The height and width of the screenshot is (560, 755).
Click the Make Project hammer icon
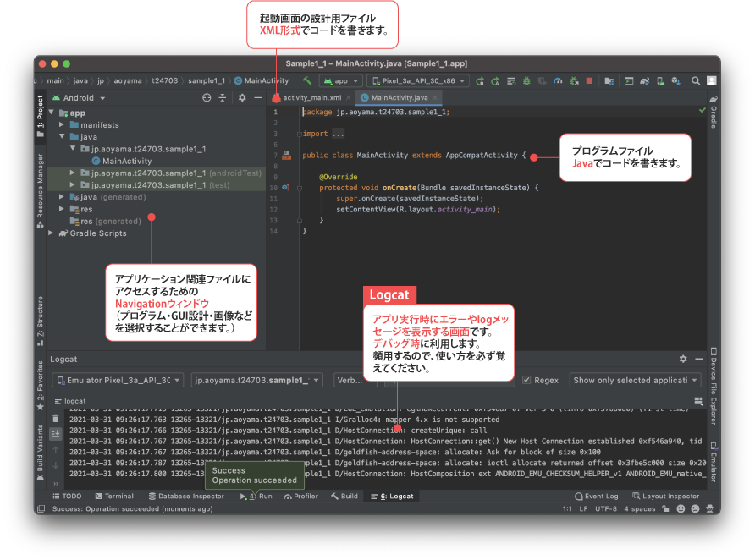pyautogui.click(x=306, y=81)
